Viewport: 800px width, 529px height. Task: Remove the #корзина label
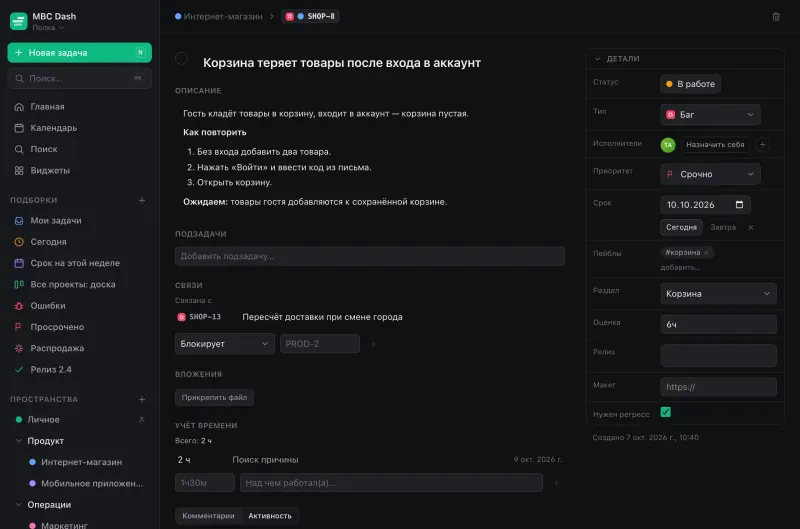click(706, 253)
